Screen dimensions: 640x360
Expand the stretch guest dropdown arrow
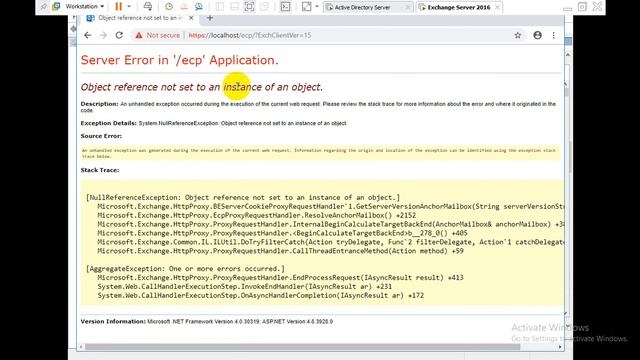(317, 7)
